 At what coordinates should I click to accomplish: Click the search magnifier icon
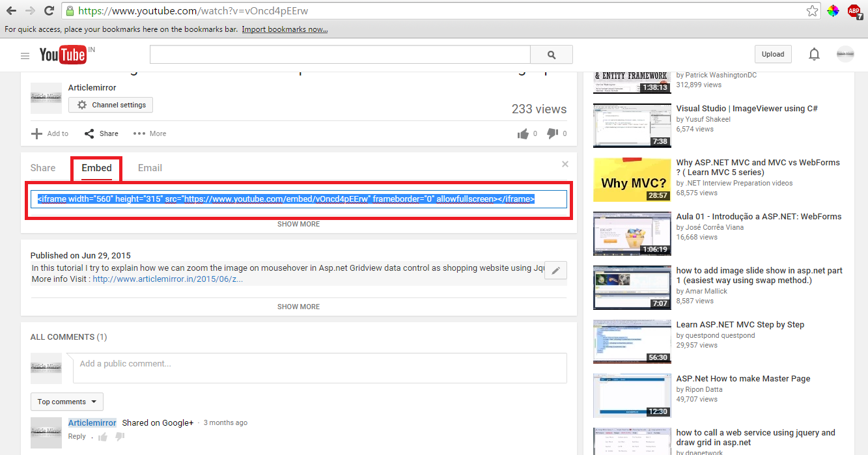click(x=551, y=54)
